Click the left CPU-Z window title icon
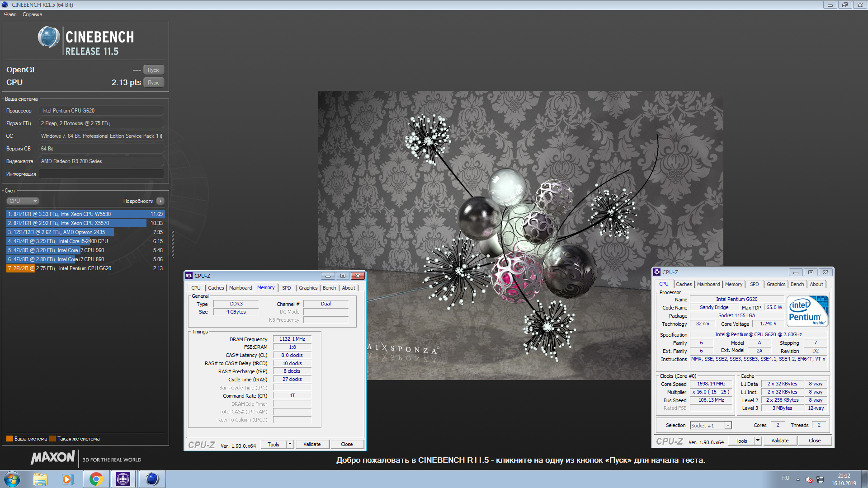868x488 pixels. 189,276
